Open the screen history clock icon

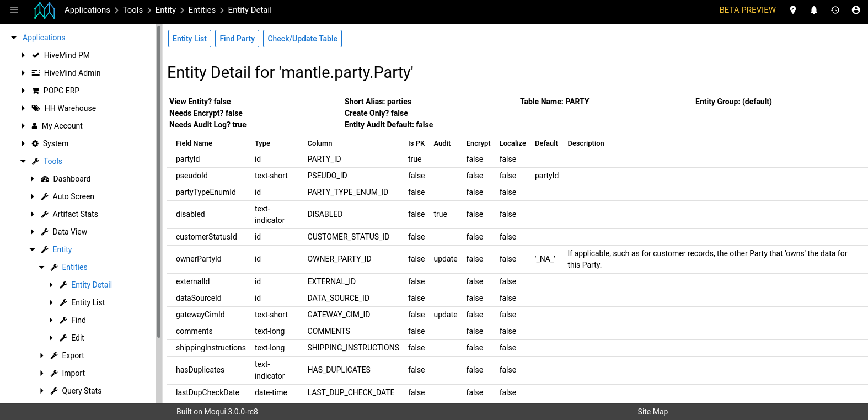tap(835, 10)
